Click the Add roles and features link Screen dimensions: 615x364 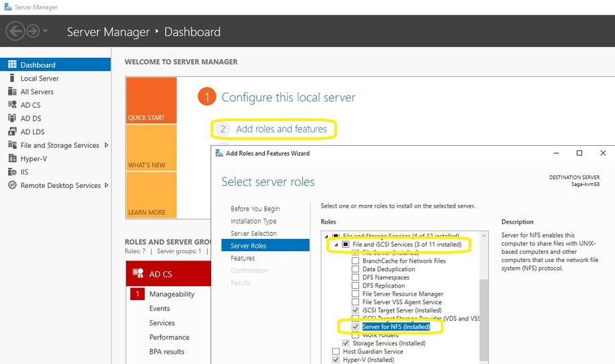coord(281,129)
